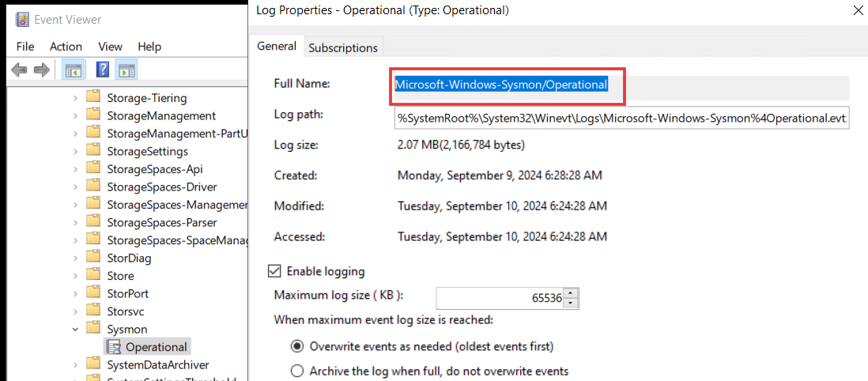Switch to the General tab

point(277,46)
